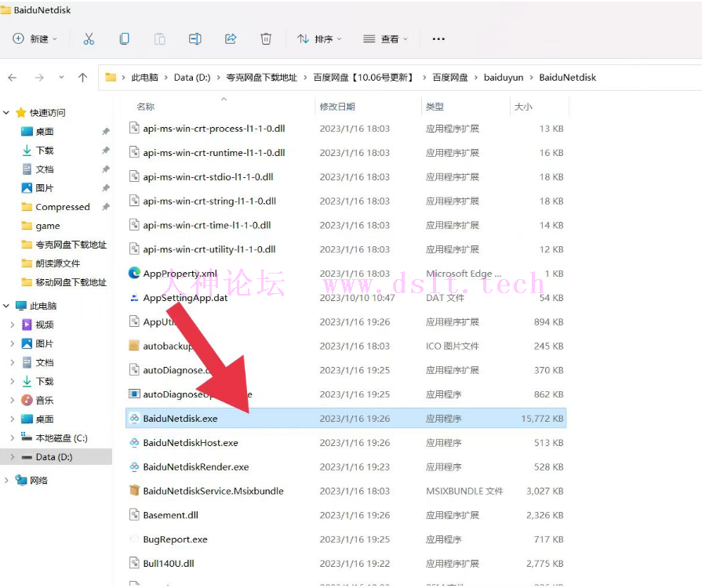702x588 pixels.
Task: Click the Edge icon of AppProperty.xml
Action: (134, 273)
